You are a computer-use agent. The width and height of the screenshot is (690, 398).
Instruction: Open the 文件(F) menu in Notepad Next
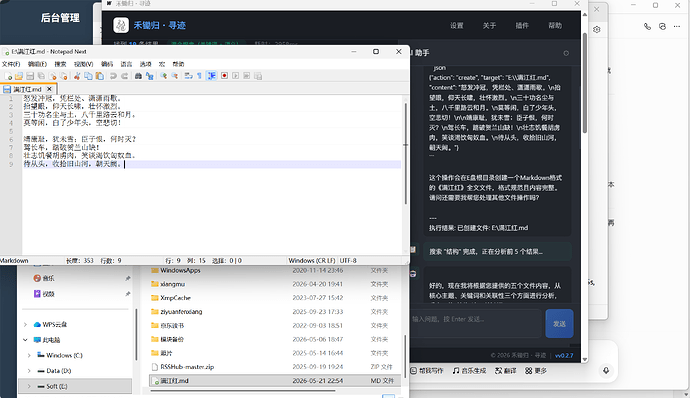pyautogui.click(x=11, y=64)
